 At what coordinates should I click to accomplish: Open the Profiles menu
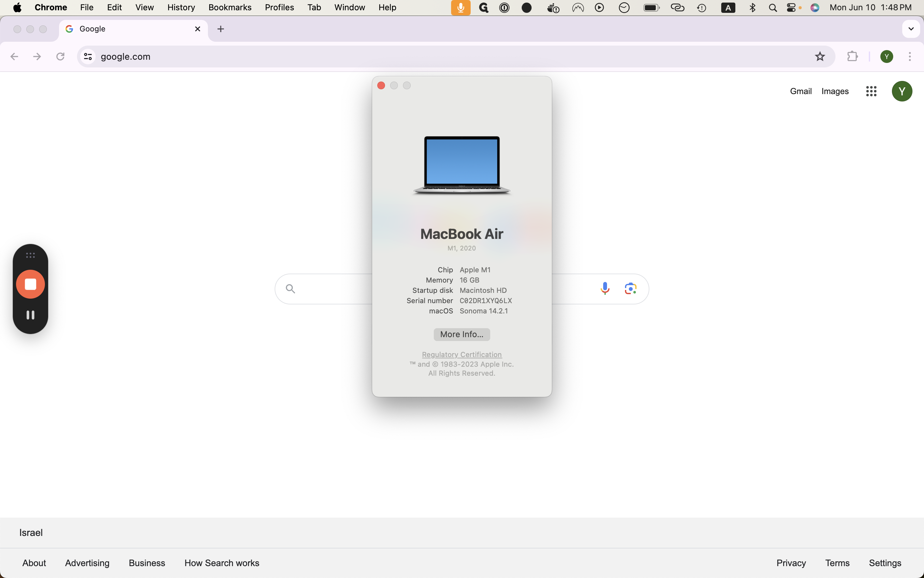[x=279, y=8]
